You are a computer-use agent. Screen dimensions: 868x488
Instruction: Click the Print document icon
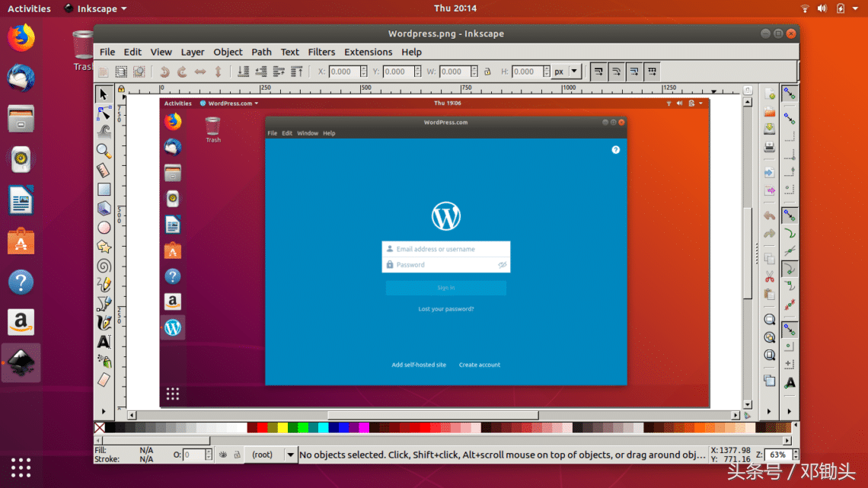[x=770, y=147]
